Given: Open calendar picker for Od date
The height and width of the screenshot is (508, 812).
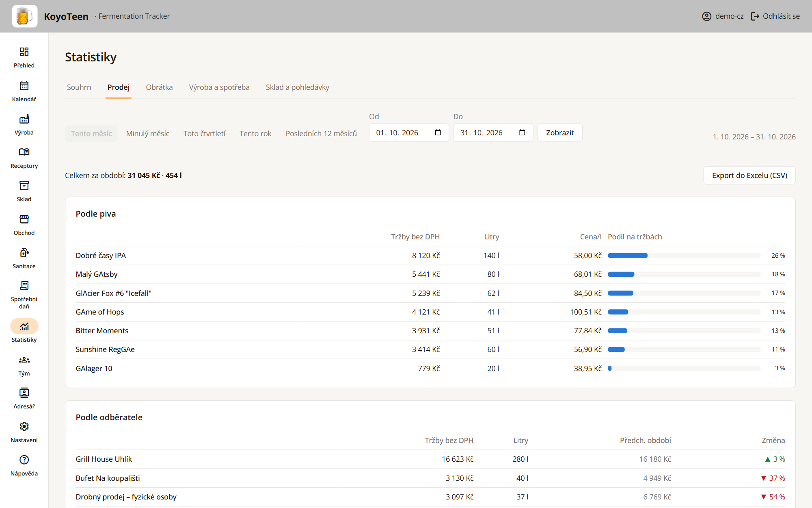Looking at the screenshot, I should point(438,132).
